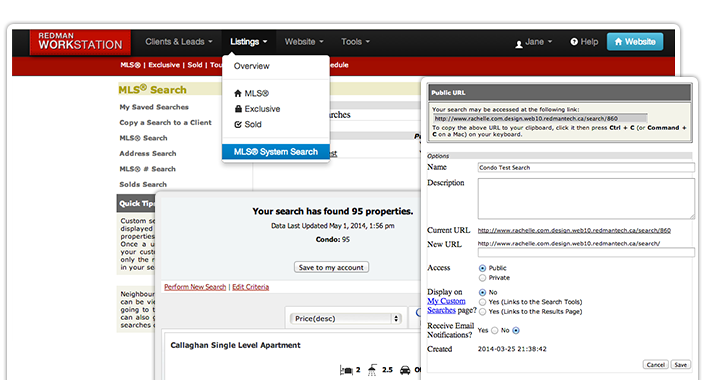The image size is (712, 380).
Task: Click the blue Website button
Action: click(x=635, y=42)
